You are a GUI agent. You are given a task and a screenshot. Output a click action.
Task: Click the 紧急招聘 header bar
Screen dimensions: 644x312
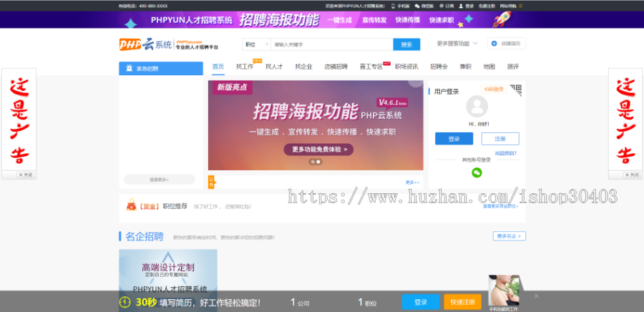161,69
